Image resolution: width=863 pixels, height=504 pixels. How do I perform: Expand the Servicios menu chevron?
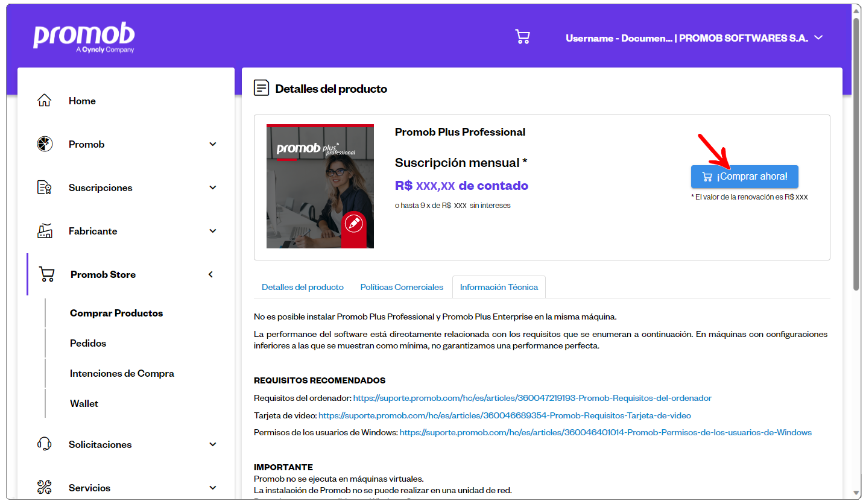click(x=212, y=488)
